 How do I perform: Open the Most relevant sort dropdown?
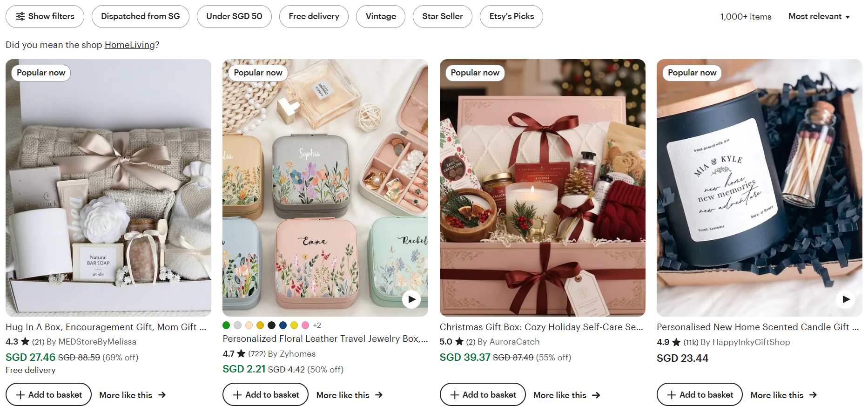819,16
